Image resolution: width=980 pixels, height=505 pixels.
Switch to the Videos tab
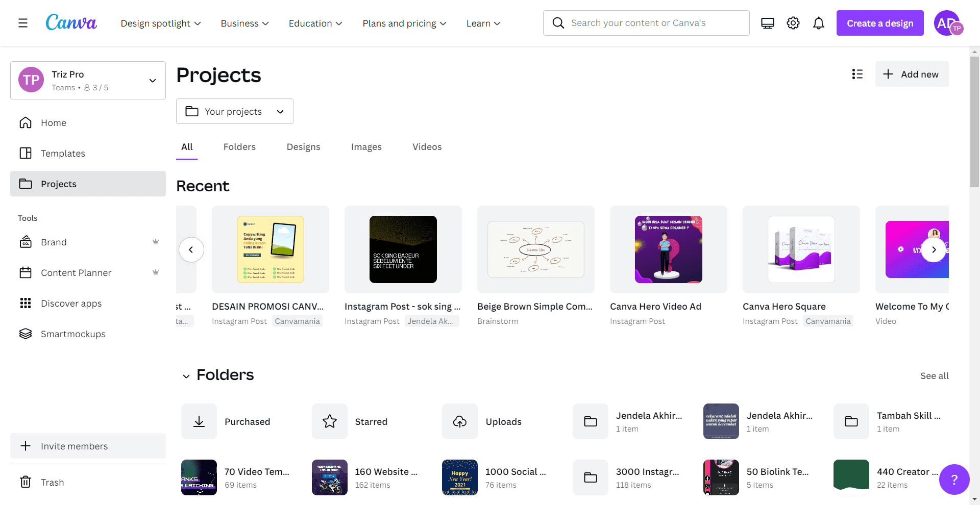pyautogui.click(x=427, y=147)
